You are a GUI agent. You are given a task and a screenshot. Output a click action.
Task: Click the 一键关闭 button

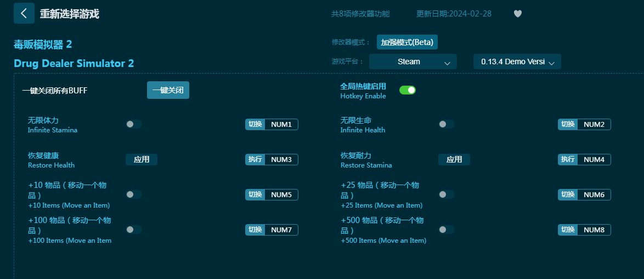coord(168,90)
